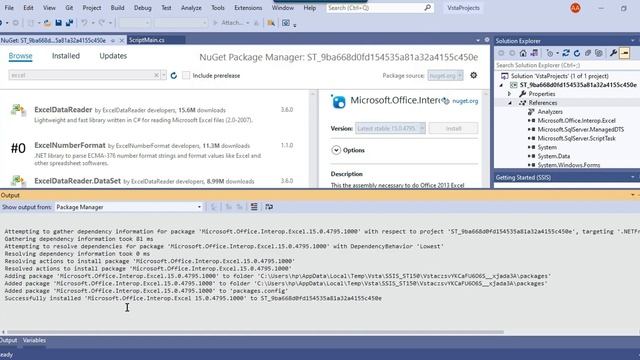The height and width of the screenshot is (360, 640).
Task: Select Microsoft.SqlServer.ScriptTask reference
Action: 576,138
